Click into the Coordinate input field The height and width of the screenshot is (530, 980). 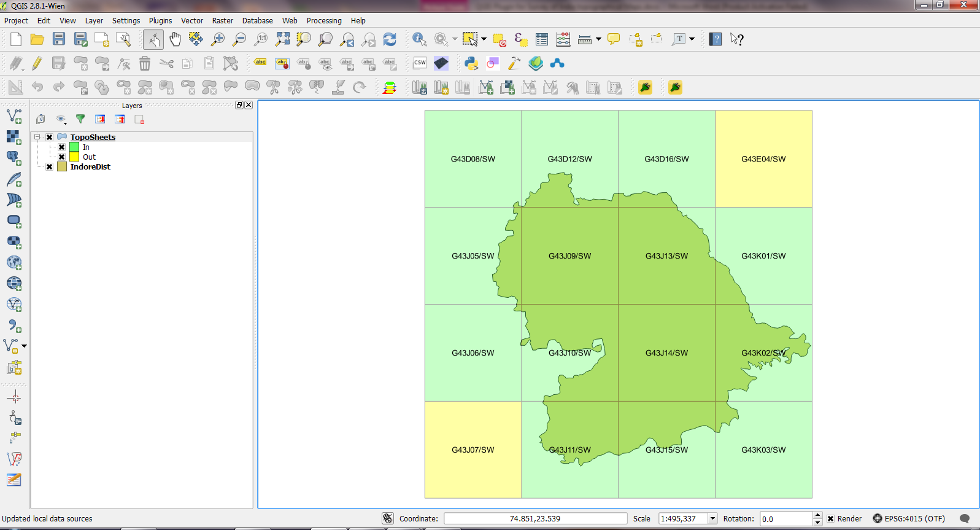click(x=535, y=519)
